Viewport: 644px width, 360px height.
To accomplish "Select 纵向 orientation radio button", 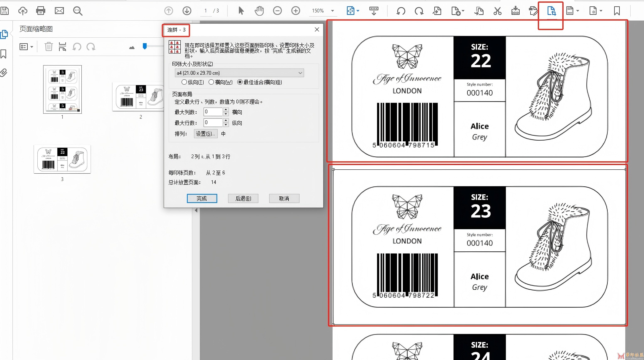I will 184,82.
